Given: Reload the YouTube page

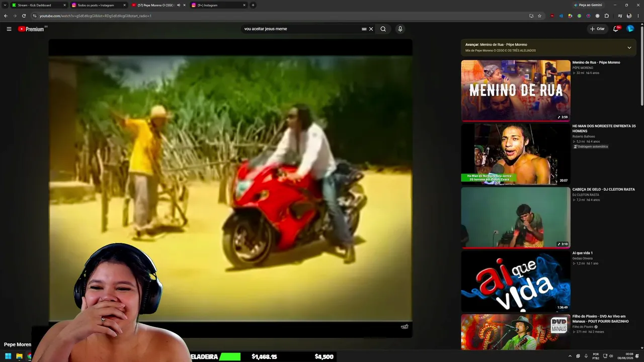Looking at the screenshot, I should pos(24,16).
